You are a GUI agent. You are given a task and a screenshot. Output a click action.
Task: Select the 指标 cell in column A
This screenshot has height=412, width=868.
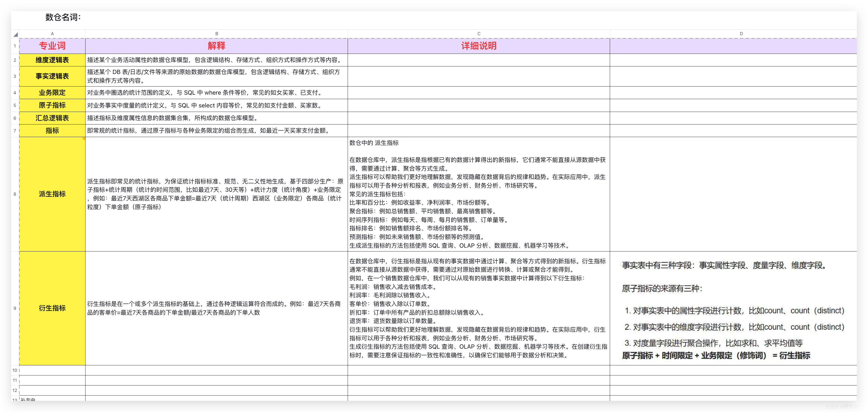pos(52,131)
